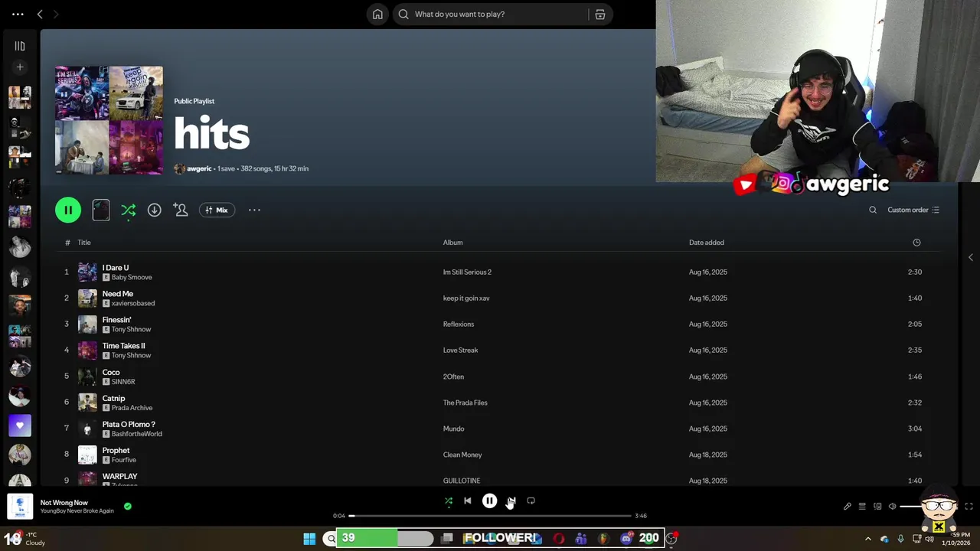Open The Prada Files album link
Screen dimensions: 980x551
click(x=465, y=403)
